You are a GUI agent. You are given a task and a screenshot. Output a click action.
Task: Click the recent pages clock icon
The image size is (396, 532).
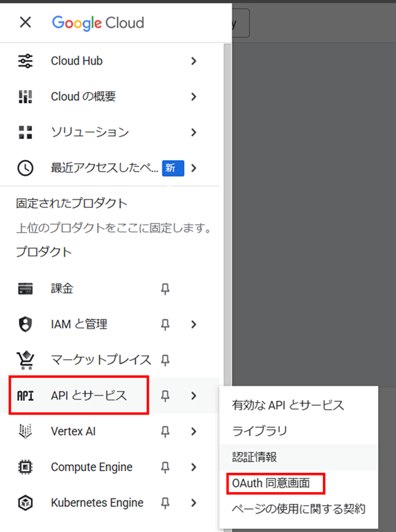[x=26, y=168]
